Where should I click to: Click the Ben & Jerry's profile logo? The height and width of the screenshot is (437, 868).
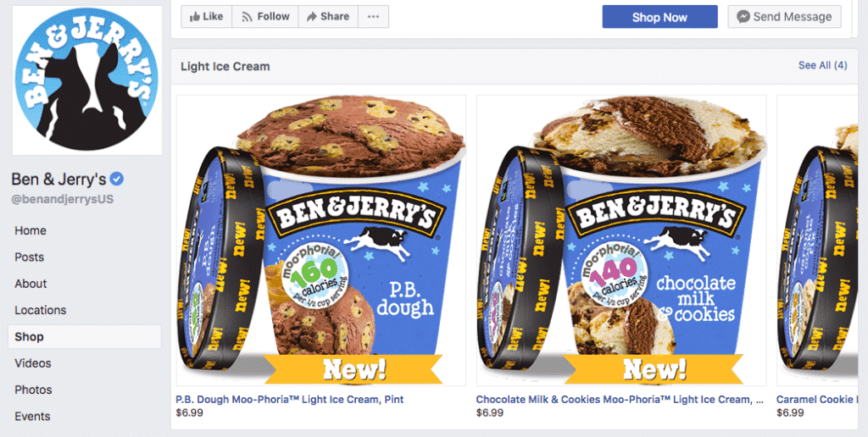click(87, 80)
